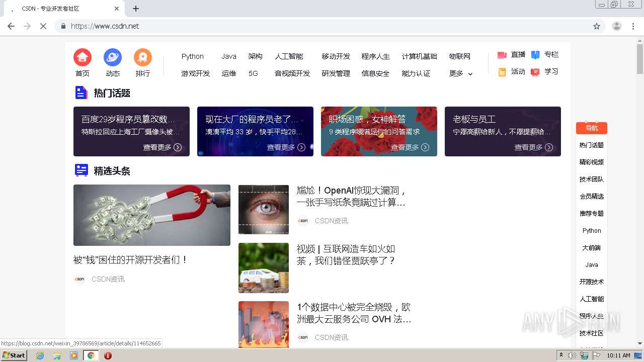Select the Java category
Image resolution: width=644 pixels, height=362 pixels.
tap(229, 56)
